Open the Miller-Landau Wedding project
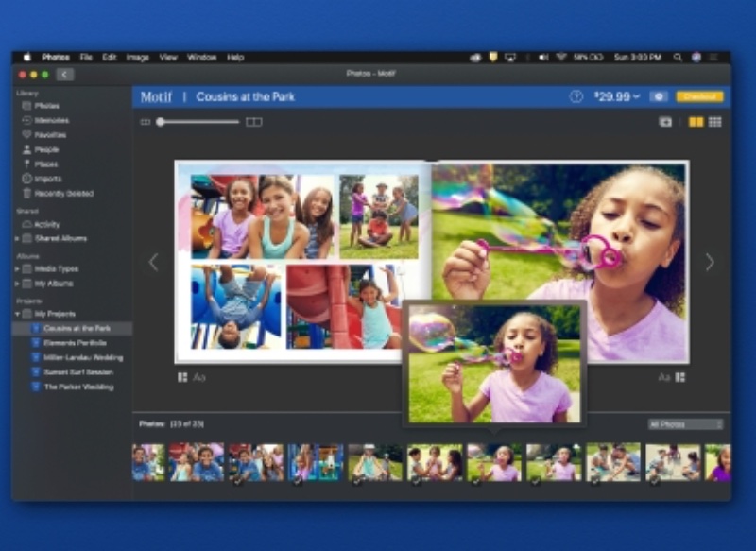The height and width of the screenshot is (551, 756). click(x=83, y=357)
